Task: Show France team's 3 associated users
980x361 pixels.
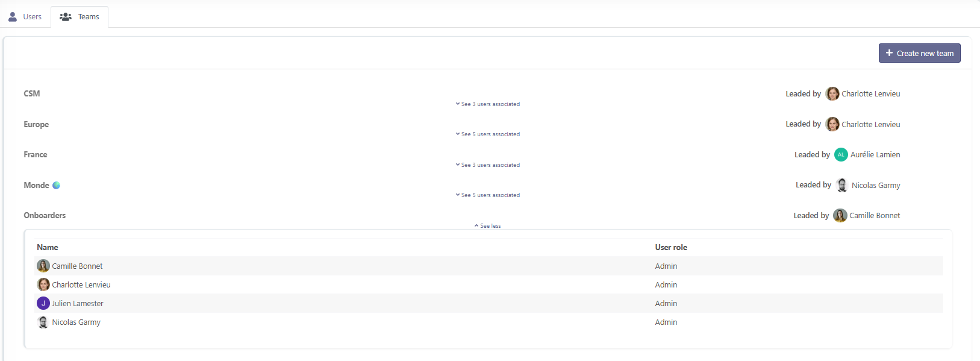Action: coord(488,165)
